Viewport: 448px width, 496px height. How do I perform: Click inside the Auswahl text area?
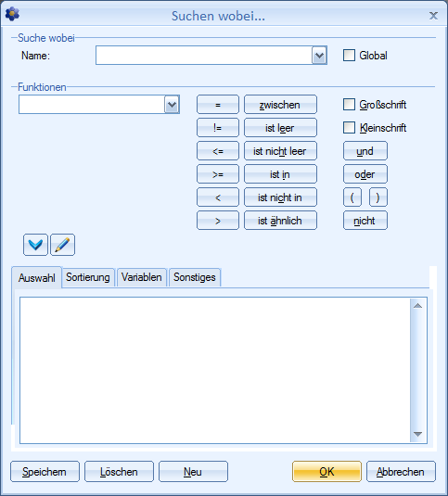pos(215,370)
